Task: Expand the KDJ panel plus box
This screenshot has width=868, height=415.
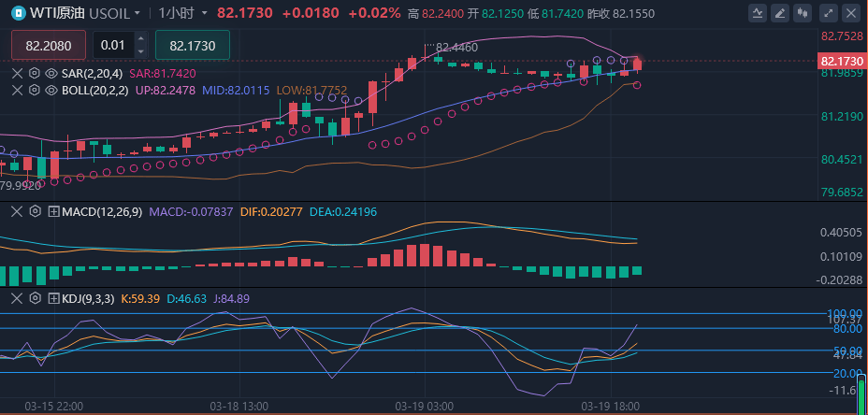Action: 54,299
